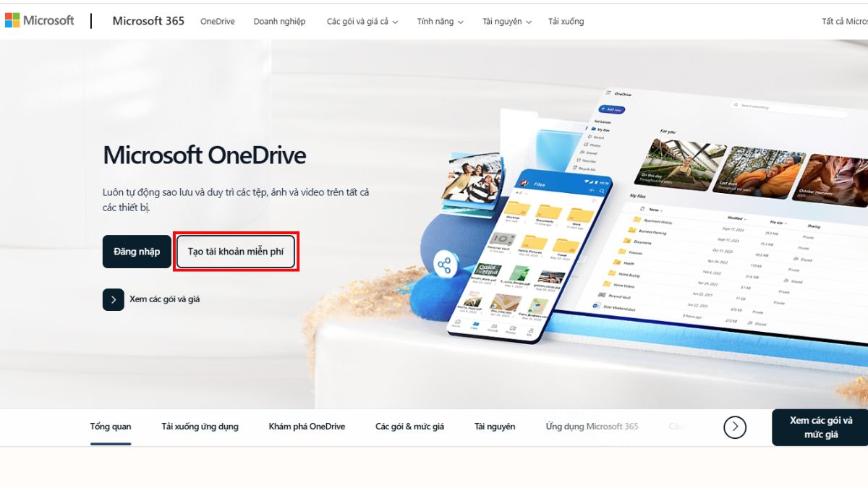Expand the Tính năng menu
This screenshot has width=868, height=488.
441,22
